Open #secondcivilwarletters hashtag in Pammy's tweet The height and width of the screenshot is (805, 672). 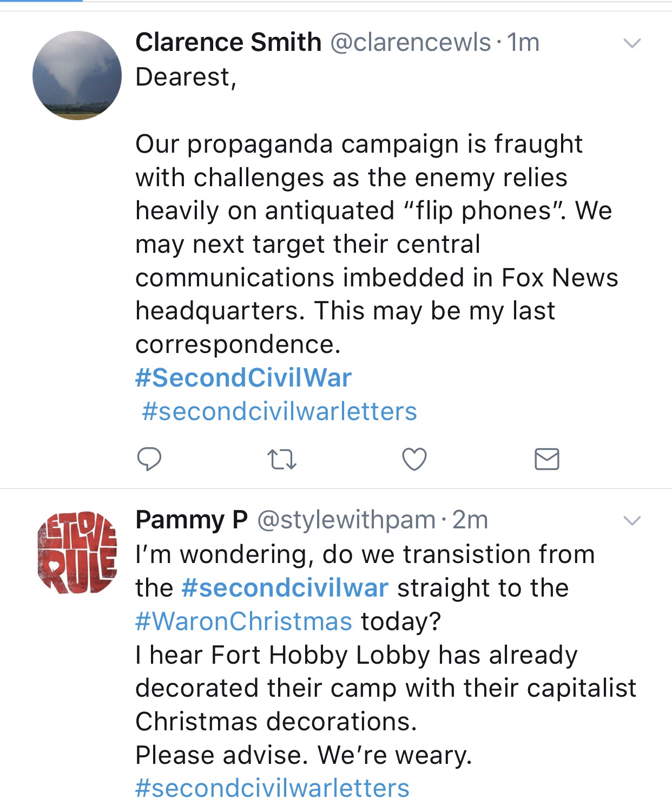pyautogui.click(x=272, y=788)
